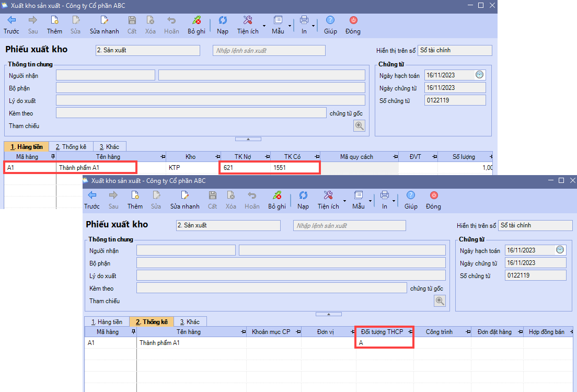Click the red Đóng icon in the front window
Viewport: 577px width, 392px height.
click(x=433, y=195)
